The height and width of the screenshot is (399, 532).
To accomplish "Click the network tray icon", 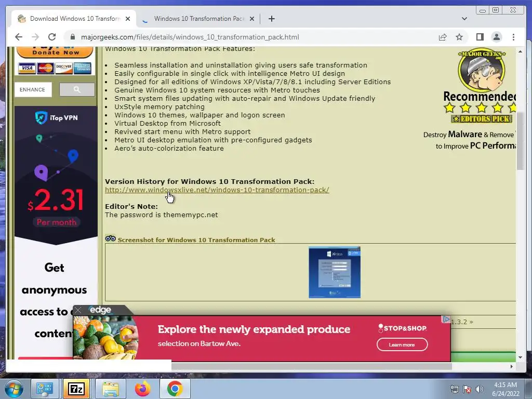I will (454, 389).
